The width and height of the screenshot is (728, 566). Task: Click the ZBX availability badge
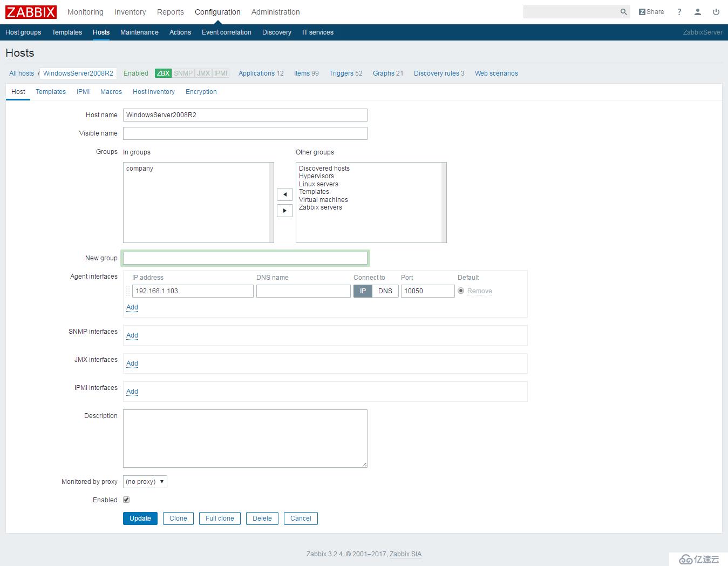point(163,73)
